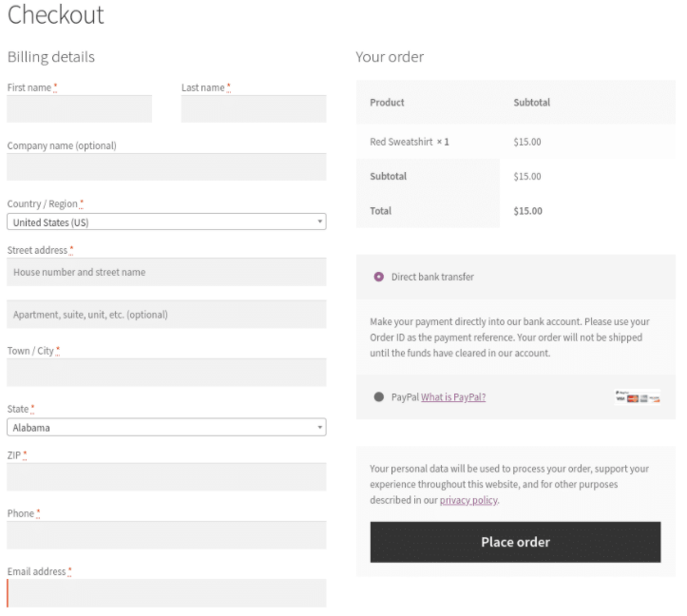
Task: Click the Apartment, suite, unit field
Action: click(166, 315)
